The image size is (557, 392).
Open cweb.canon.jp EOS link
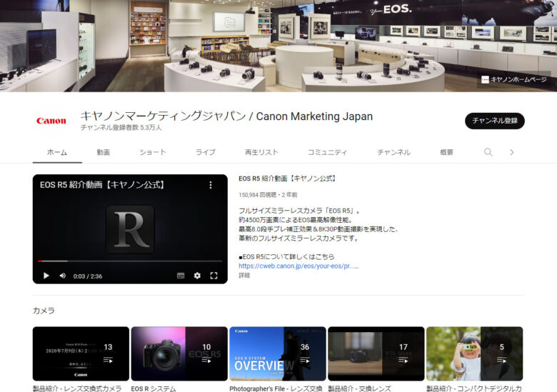[x=298, y=266]
